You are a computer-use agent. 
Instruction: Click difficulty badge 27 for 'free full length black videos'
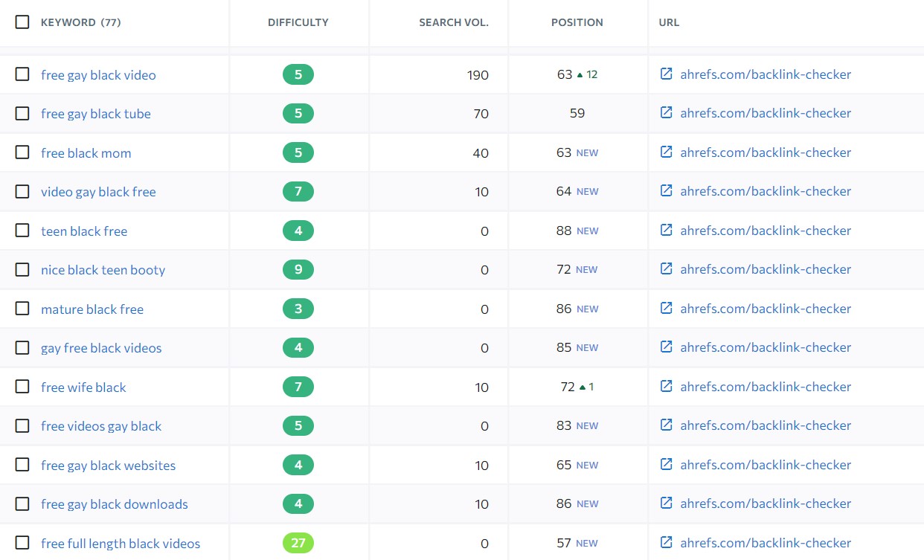pos(298,543)
